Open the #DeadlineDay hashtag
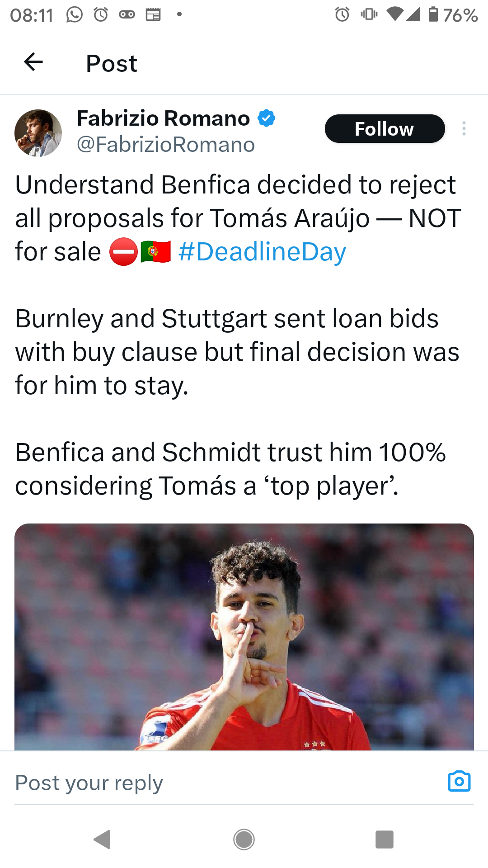This screenshot has height=868, width=488. 262,252
